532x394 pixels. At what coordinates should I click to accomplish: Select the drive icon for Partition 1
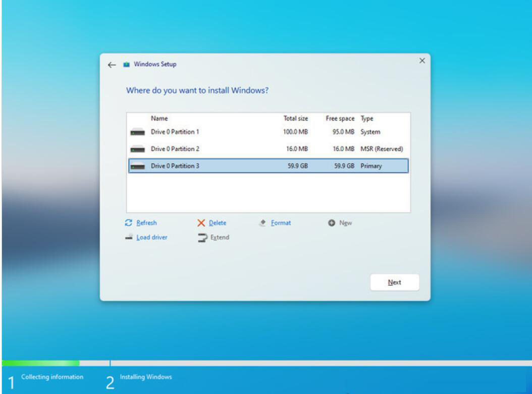[x=137, y=132]
